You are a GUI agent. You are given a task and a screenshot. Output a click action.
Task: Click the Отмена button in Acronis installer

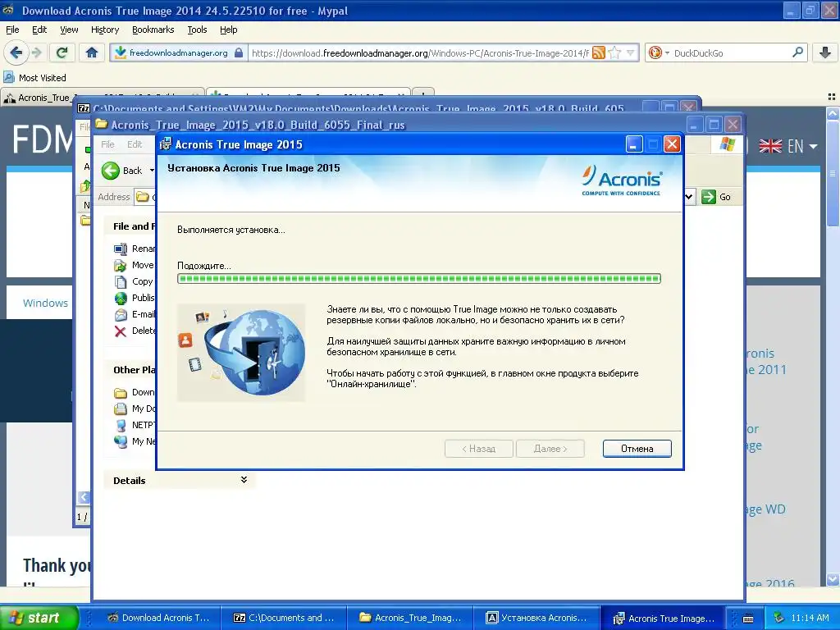click(637, 449)
